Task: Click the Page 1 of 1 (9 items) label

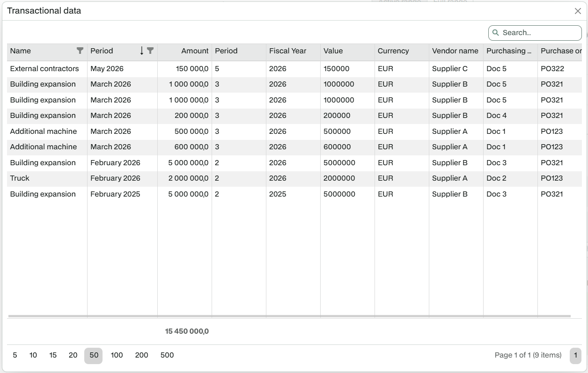Action: coord(528,355)
